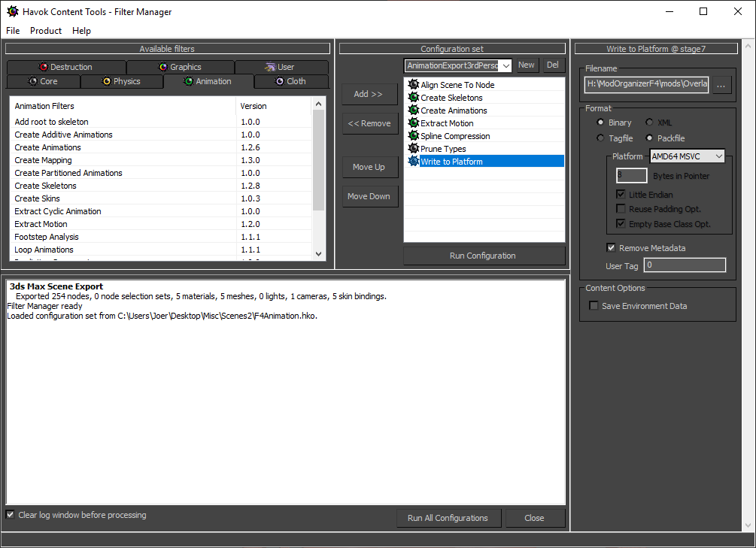Click green gear icon beside Extract Motion
Screen dimensions: 756x548
[x=413, y=123]
